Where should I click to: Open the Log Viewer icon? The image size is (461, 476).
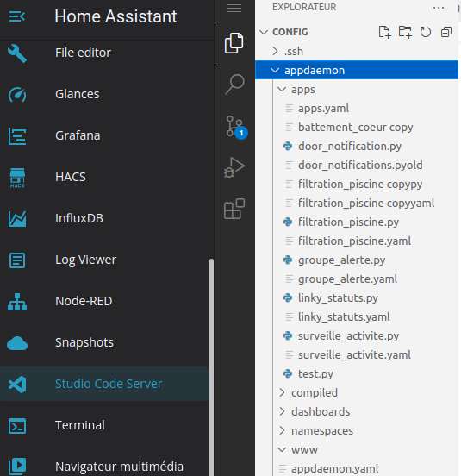pyautogui.click(x=17, y=260)
